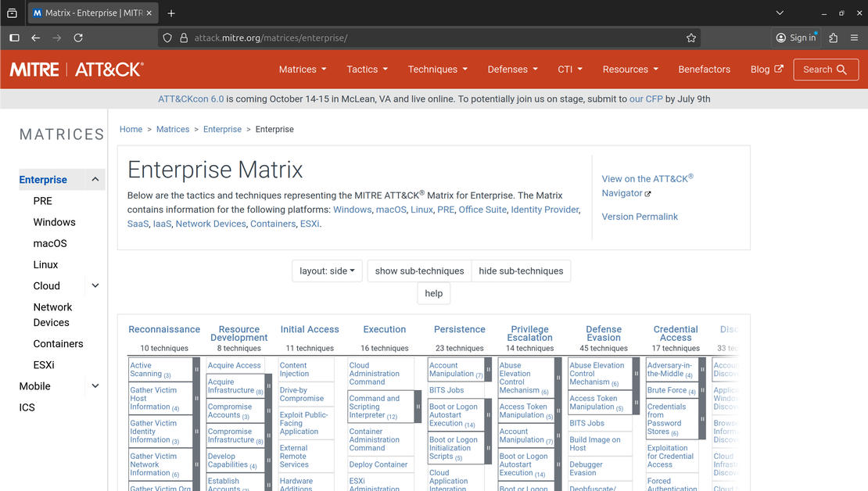Click the magnifier icon in the Search button

click(x=841, y=69)
